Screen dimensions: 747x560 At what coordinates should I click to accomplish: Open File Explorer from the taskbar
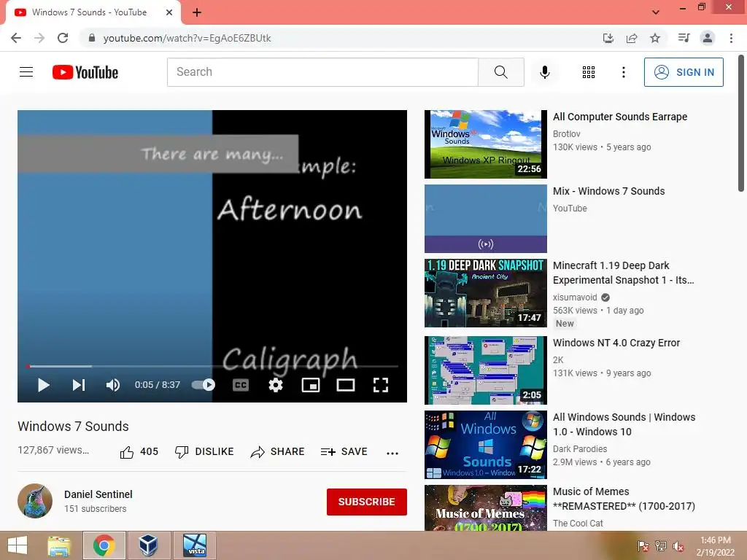click(x=59, y=545)
